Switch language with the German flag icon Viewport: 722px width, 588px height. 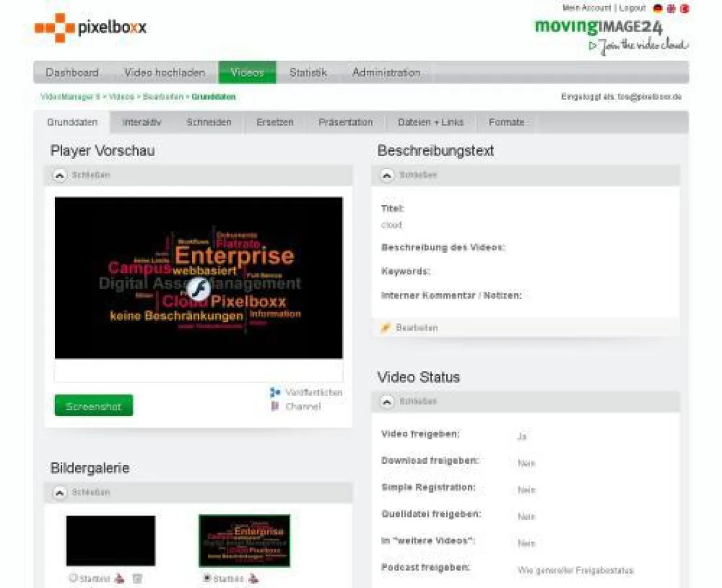coord(658,8)
